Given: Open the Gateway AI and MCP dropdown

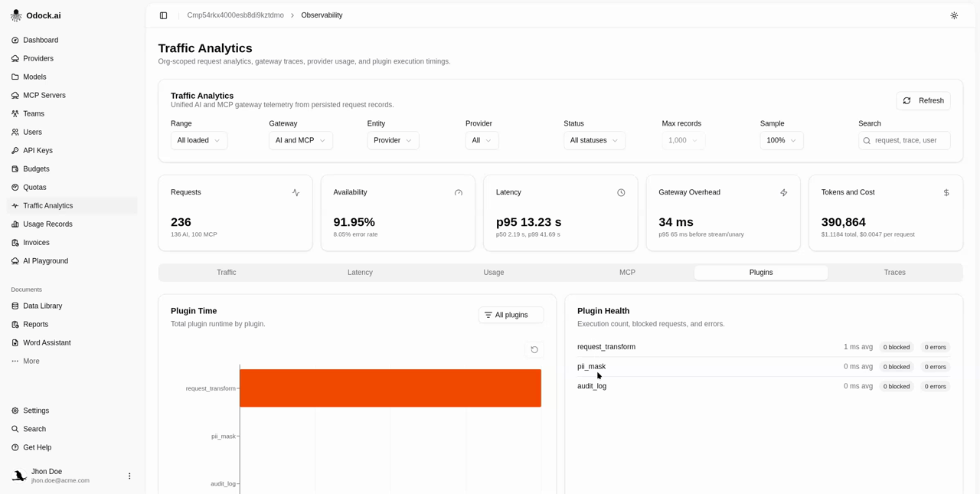Looking at the screenshot, I should pos(300,140).
